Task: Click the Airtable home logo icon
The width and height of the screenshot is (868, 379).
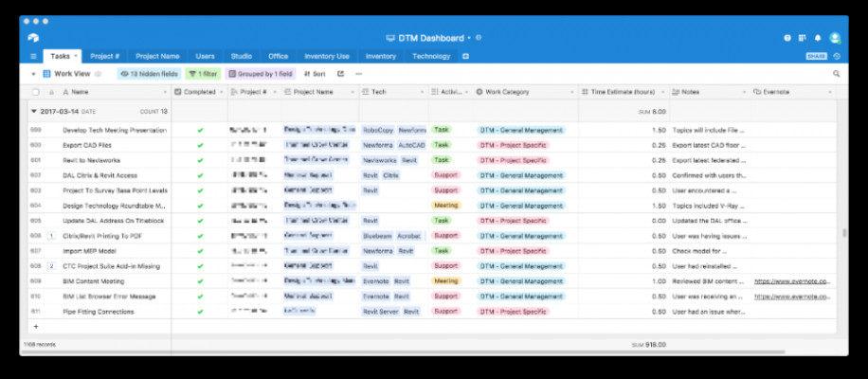Action: click(x=33, y=38)
